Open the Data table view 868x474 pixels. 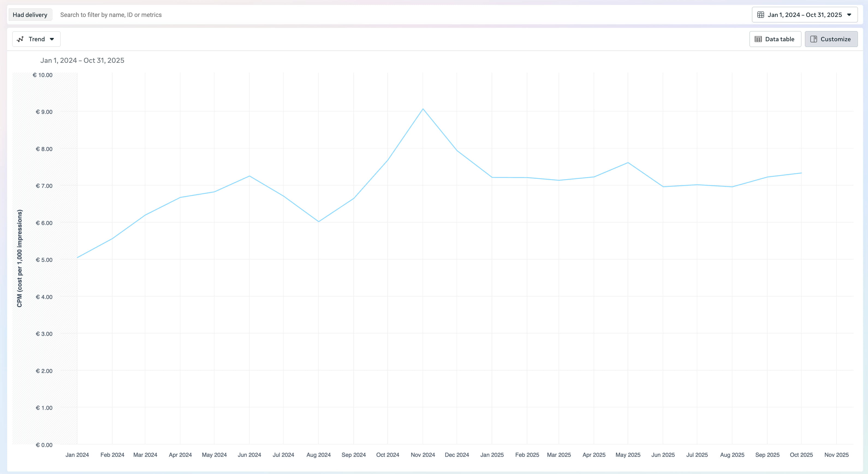[x=775, y=39]
